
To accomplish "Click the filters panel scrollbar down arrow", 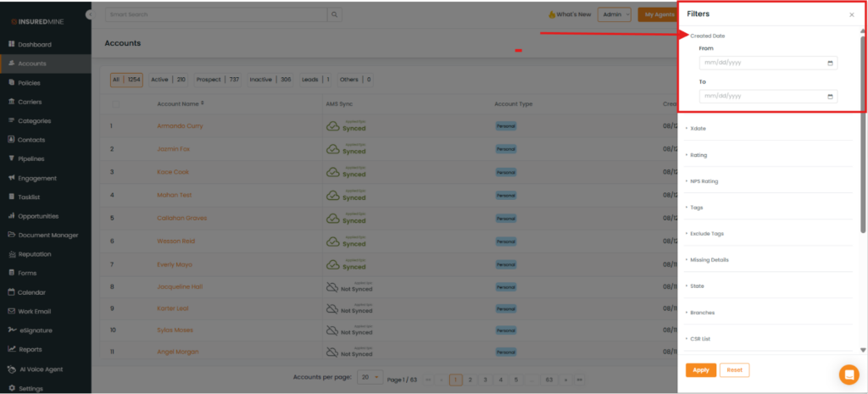I will [x=862, y=350].
